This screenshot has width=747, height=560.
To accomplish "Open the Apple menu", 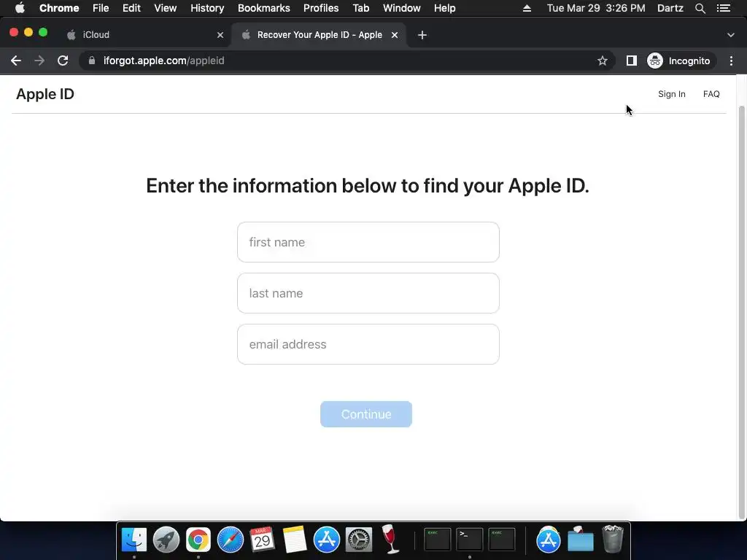I will click(20, 8).
